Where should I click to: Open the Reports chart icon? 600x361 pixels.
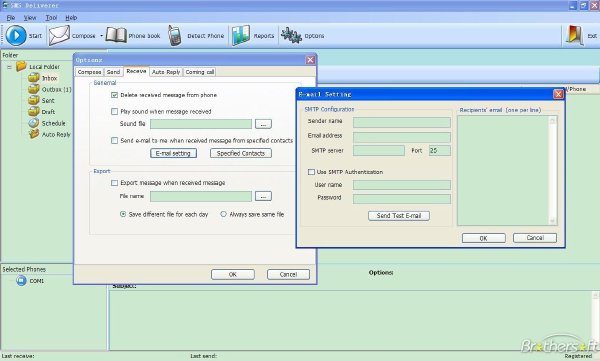241,36
